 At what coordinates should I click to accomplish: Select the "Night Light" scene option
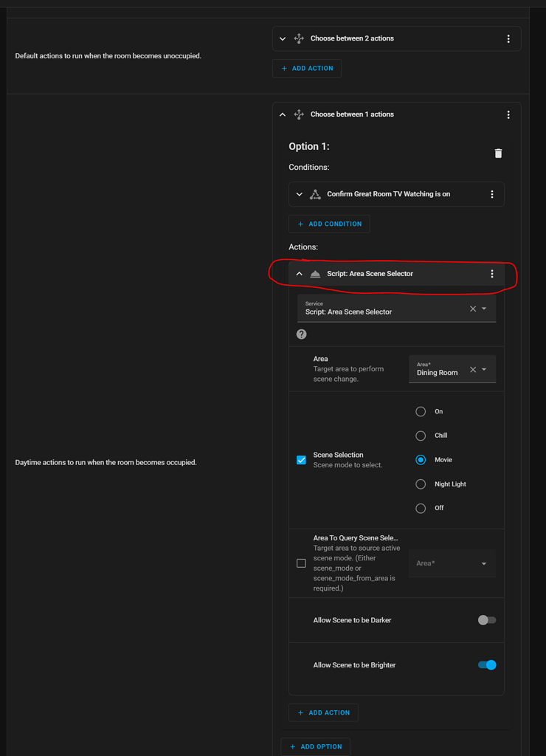pos(420,484)
